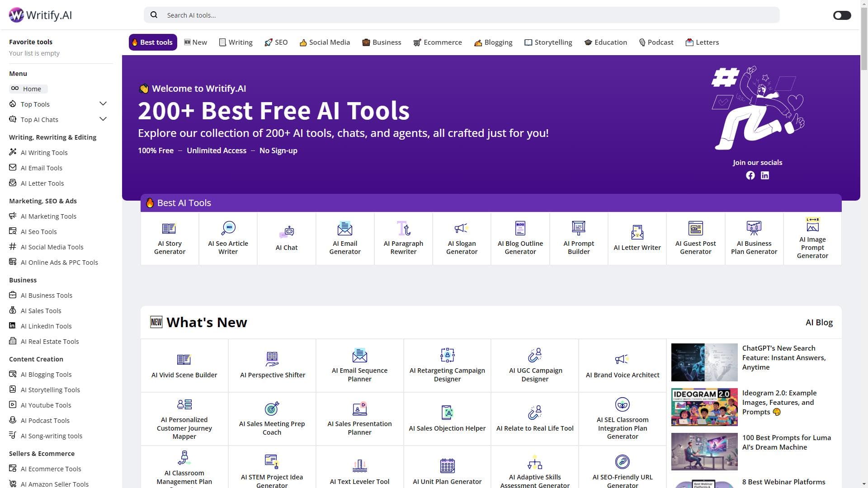Expand the Top Tools submenu chevron

103,104
